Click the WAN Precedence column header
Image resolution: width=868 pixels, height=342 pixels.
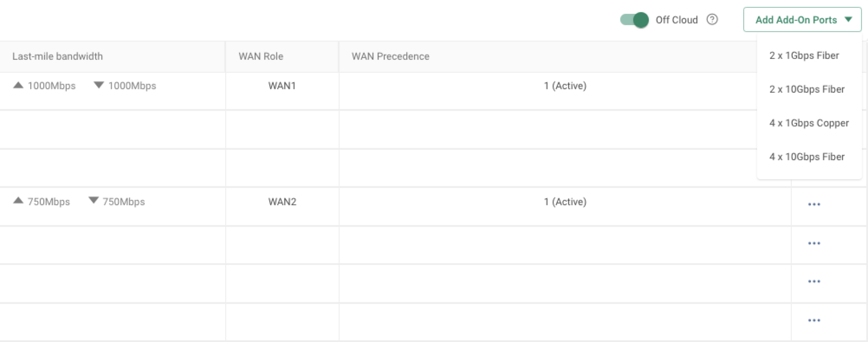(x=390, y=56)
